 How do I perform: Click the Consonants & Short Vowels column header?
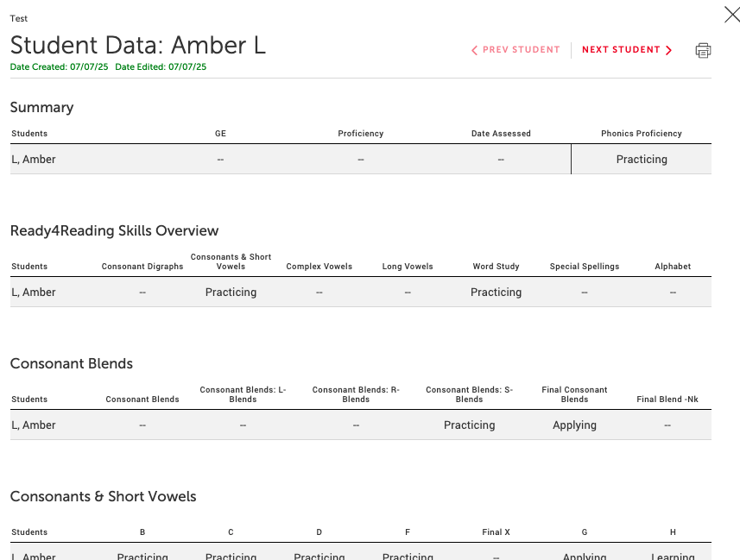(231, 261)
